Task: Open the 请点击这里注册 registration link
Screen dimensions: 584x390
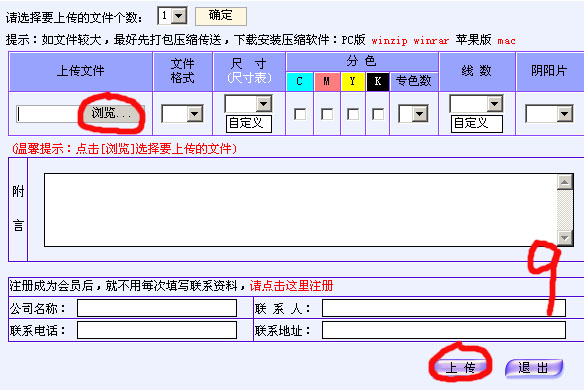Action: click(x=291, y=286)
